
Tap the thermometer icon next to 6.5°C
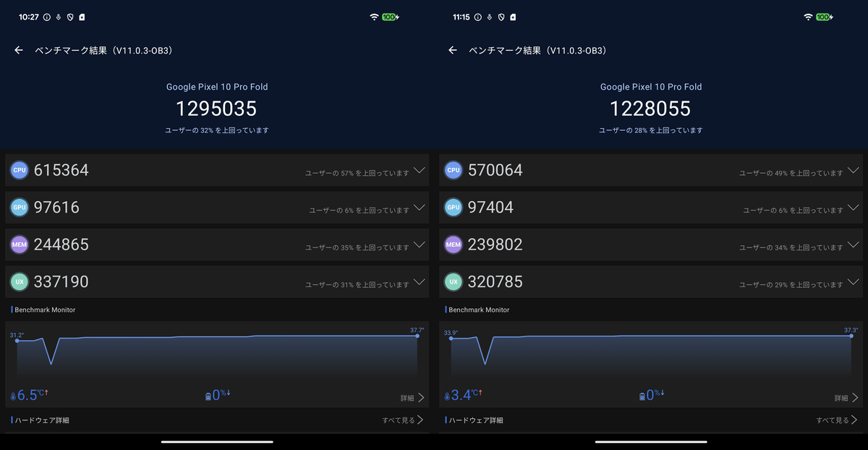click(x=13, y=396)
